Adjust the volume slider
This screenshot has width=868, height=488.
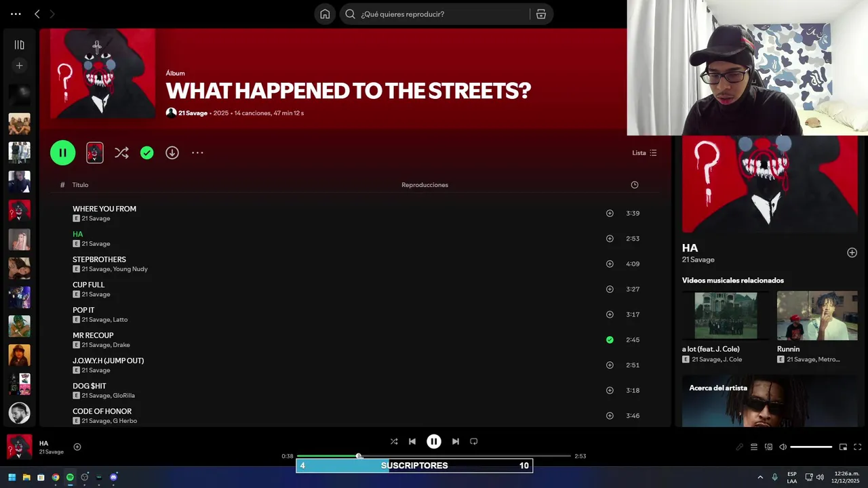point(811,447)
